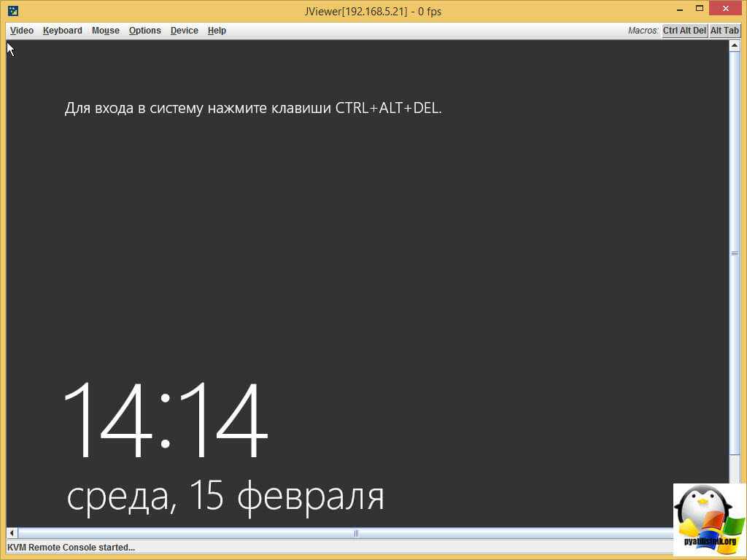The height and width of the screenshot is (560, 747).
Task: Open the Device menu
Action: pyautogui.click(x=184, y=31)
